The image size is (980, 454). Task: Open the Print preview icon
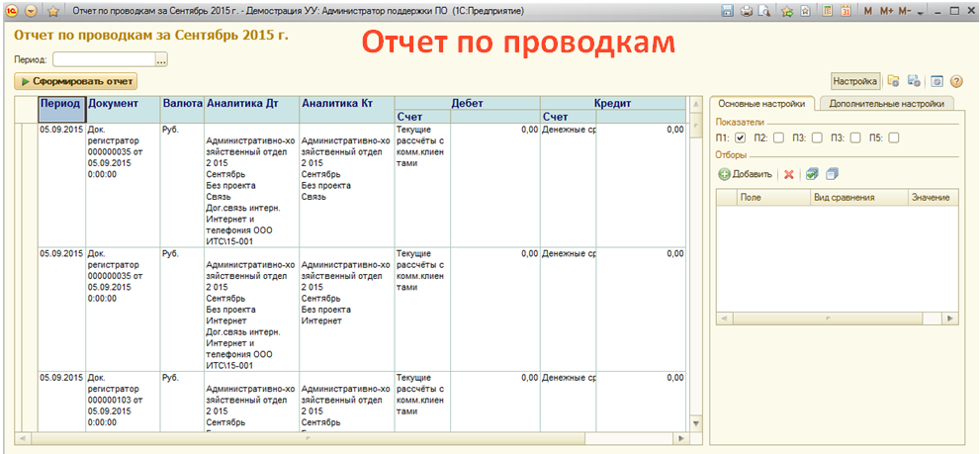[x=764, y=11]
